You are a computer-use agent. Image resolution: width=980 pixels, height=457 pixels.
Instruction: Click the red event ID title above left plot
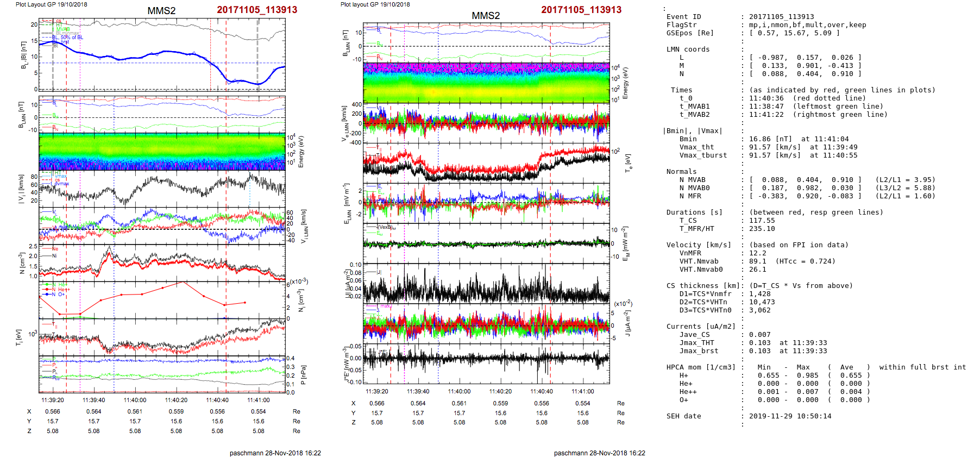256,10
